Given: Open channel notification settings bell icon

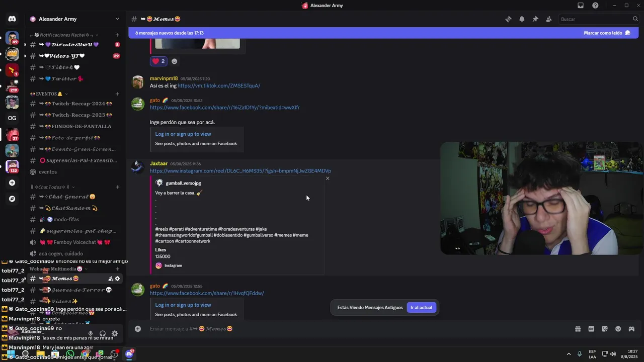Looking at the screenshot, I should (522, 19).
